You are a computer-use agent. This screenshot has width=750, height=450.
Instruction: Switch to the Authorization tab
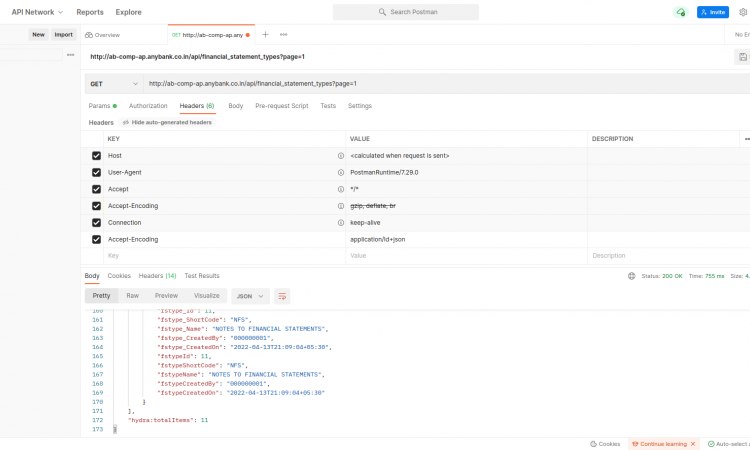[x=148, y=105]
